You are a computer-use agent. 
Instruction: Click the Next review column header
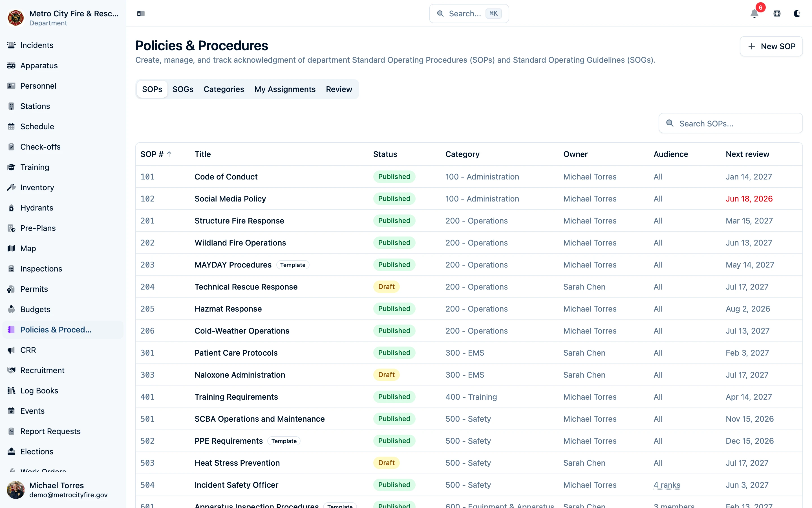tap(747, 154)
